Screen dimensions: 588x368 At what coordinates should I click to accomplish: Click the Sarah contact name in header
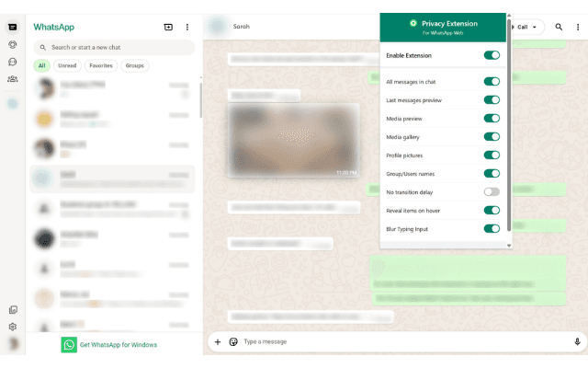tap(241, 27)
